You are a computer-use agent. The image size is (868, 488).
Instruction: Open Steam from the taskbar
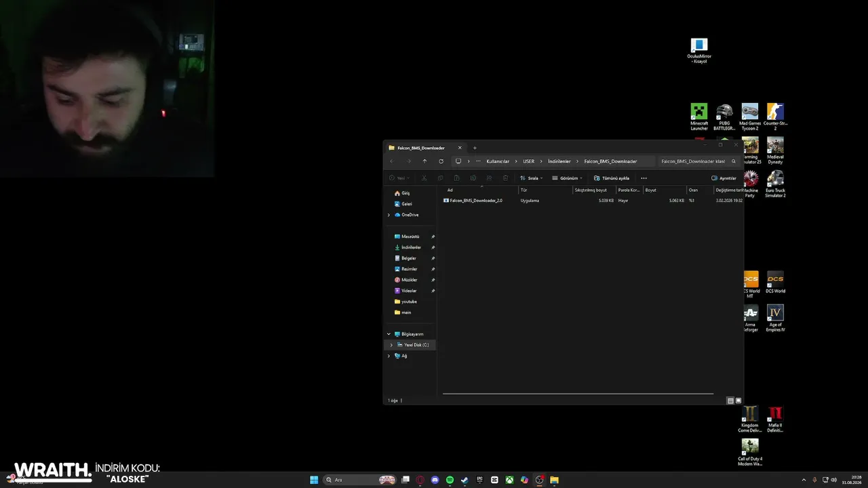click(x=465, y=480)
